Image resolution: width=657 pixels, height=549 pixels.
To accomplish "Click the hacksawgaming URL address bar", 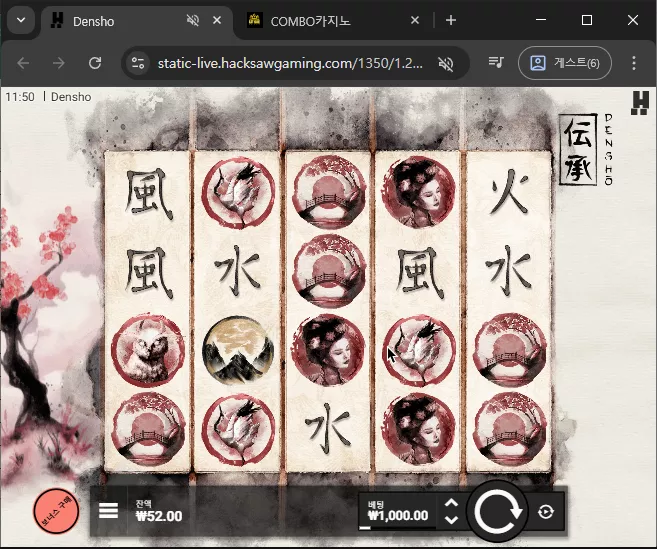I will click(x=290, y=63).
